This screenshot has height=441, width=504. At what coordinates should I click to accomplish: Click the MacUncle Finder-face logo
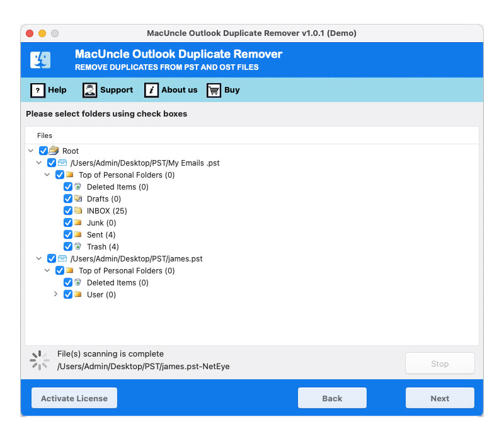40,60
